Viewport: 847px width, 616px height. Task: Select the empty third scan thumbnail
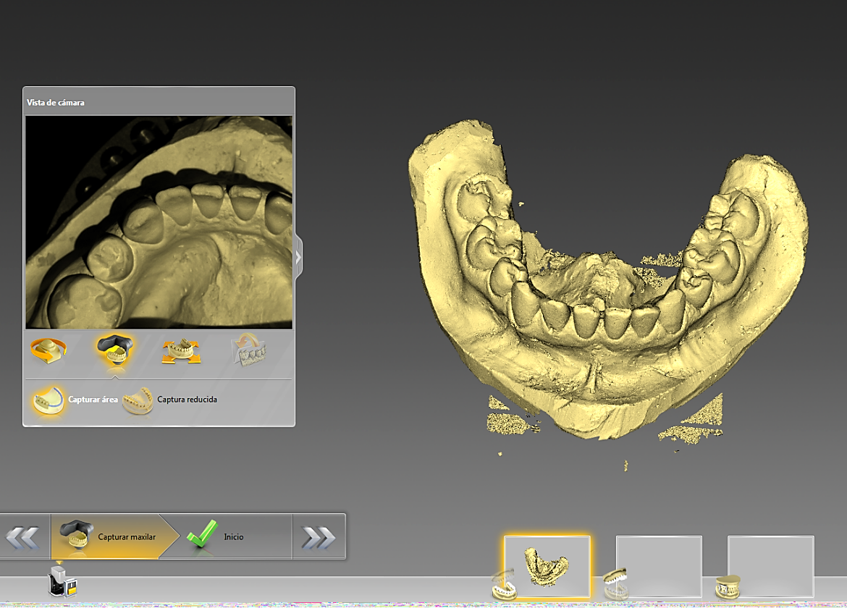[771, 566]
